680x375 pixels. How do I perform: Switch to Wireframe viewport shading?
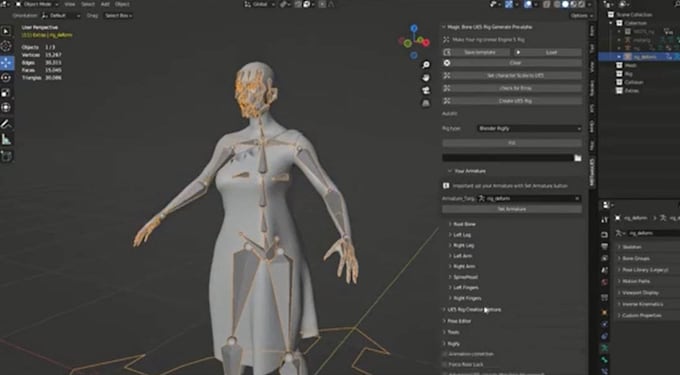coord(557,4)
